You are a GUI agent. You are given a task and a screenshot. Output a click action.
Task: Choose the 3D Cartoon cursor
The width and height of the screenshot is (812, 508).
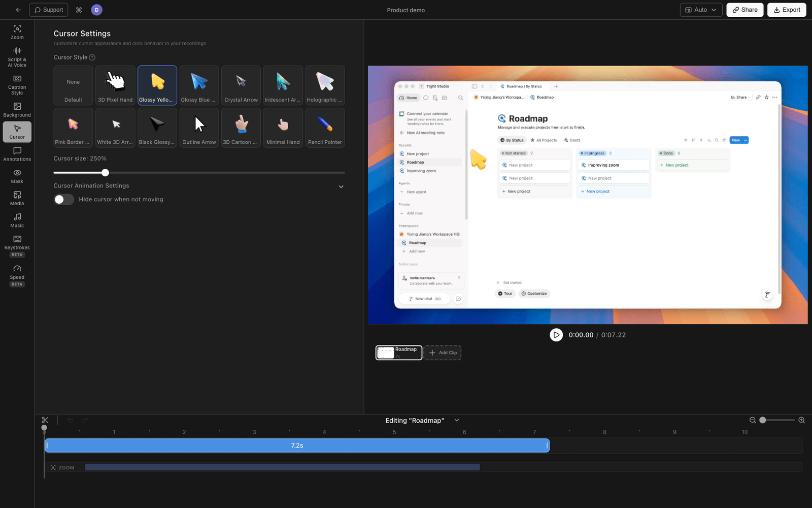pos(241,128)
